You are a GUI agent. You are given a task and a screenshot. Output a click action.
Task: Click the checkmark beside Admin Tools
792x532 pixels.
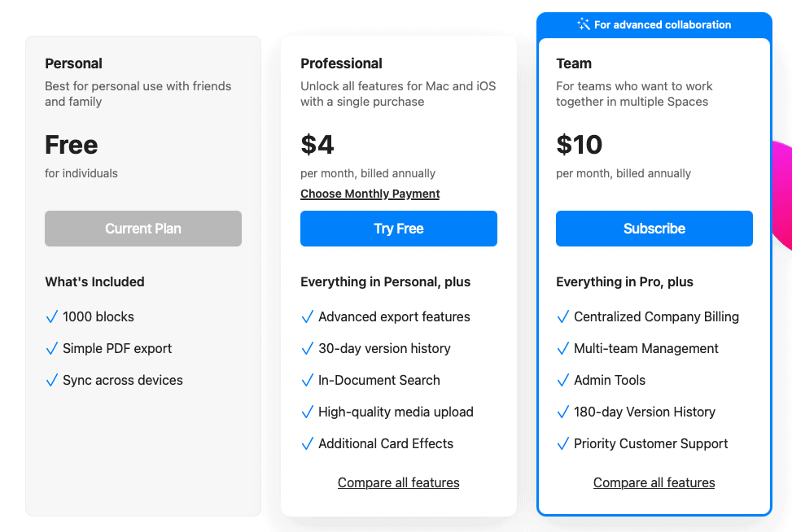pyautogui.click(x=563, y=380)
